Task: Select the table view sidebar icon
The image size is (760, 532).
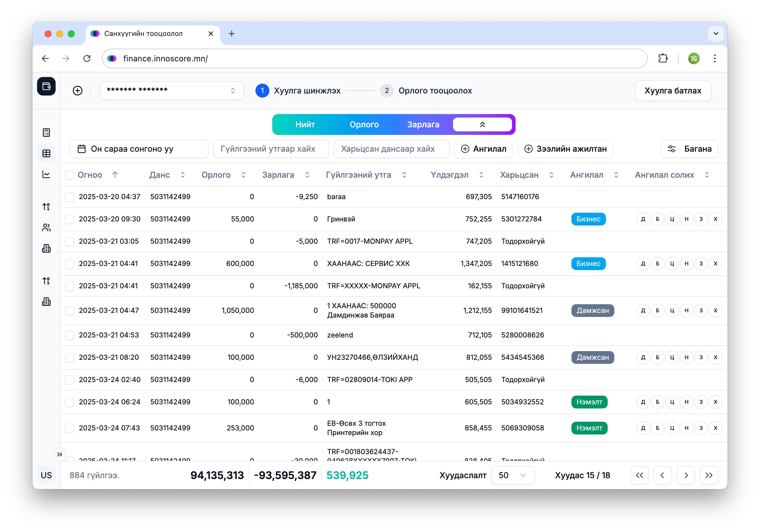Action: (x=46, y=153)
